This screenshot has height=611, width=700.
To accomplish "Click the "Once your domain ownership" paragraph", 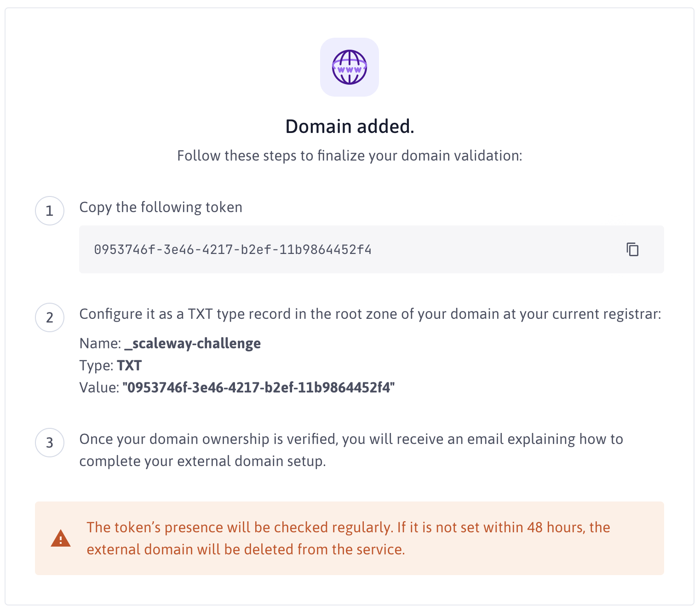I will tap(351, 439).
